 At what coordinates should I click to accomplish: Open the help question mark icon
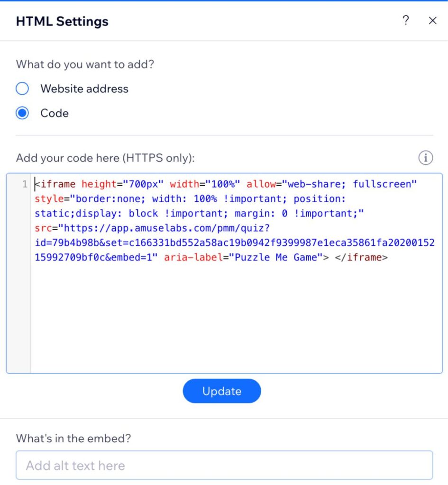pyautogui.click(x=406, y=20)
